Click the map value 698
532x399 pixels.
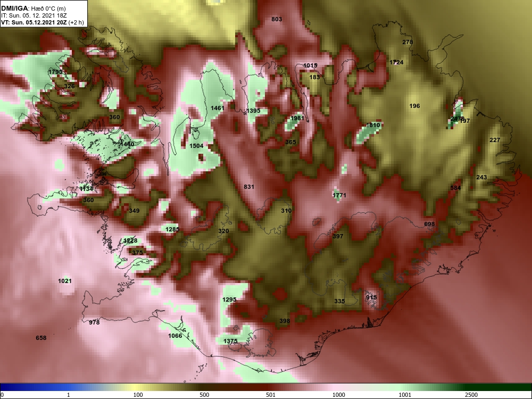pos(429,224)
